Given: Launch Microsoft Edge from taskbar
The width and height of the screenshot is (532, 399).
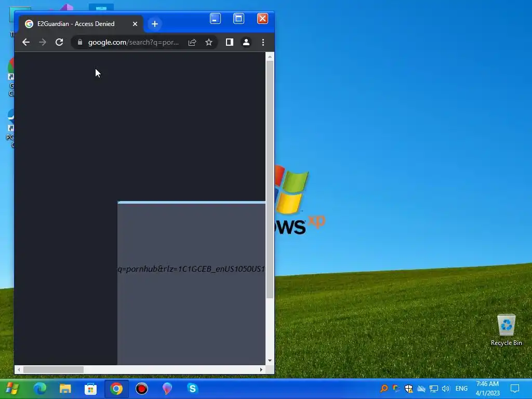Looking at the screenshot, I should [39, 389].
